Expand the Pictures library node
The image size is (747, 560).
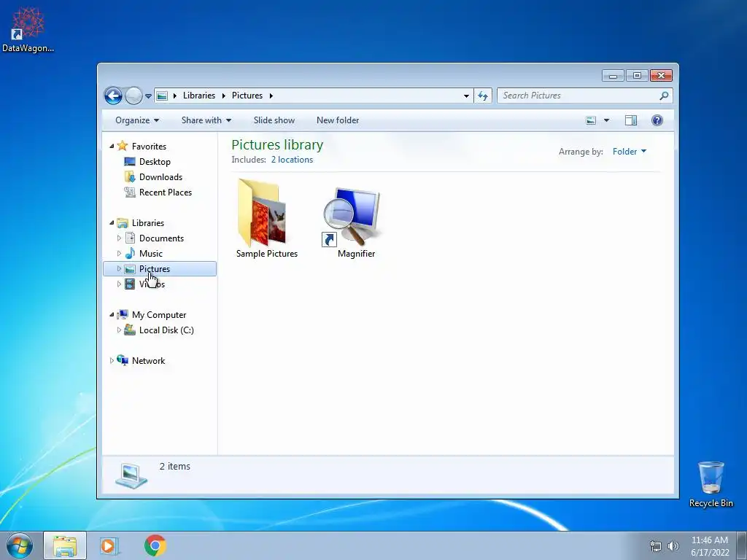pyautogui.click(x=119, y=269)
